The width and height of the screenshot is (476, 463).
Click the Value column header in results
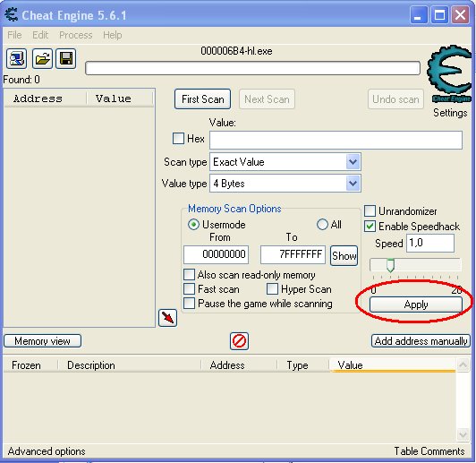120,99
